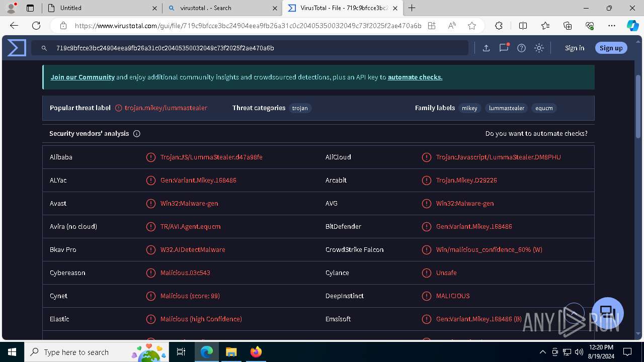This screenshot has height=362, width=644.
Task: Click the upload file icon
Action: 486,48
